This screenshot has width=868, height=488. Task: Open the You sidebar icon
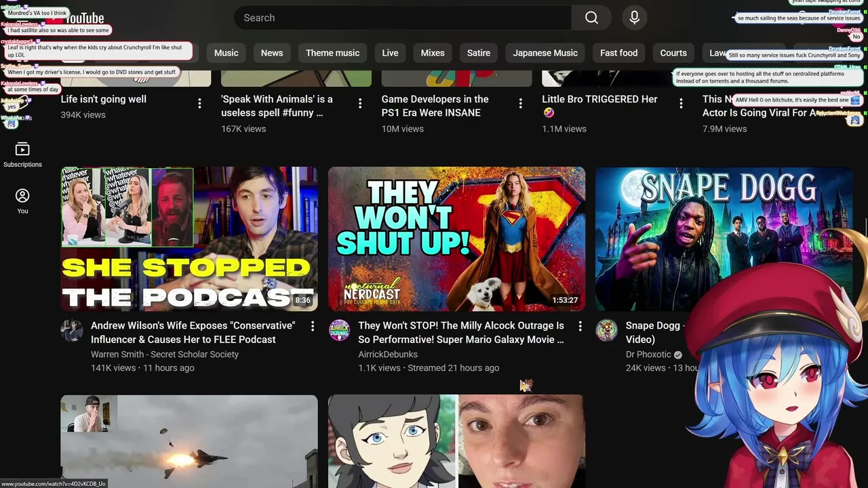pyautogui.click(x=22, y=201)
